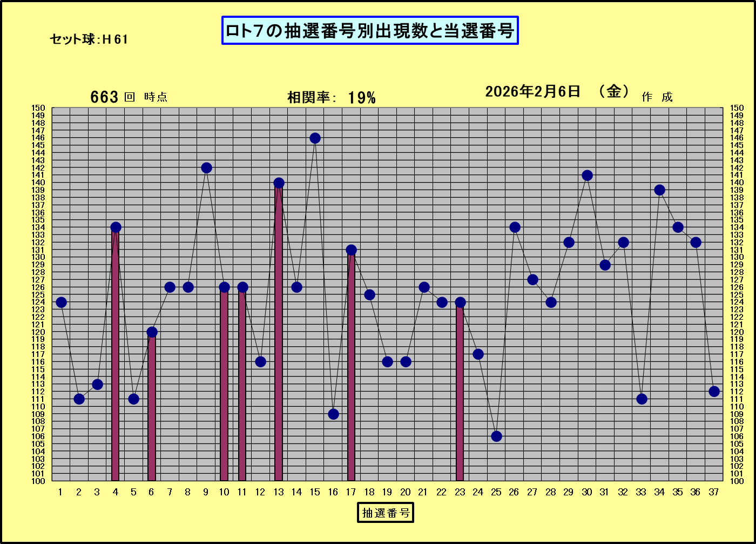Select the 663 回 時点 label
The image size is (756, 544).
pos(129,97)
